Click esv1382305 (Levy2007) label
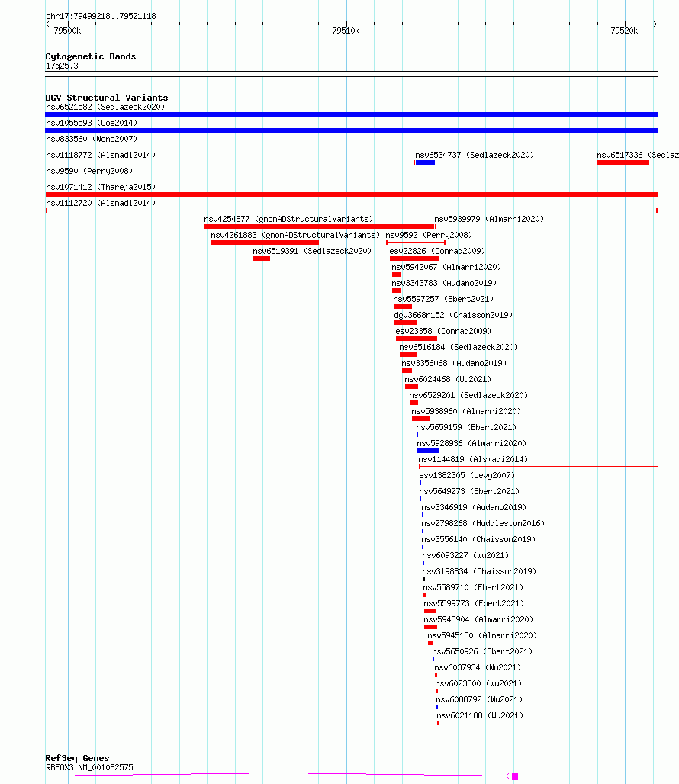The image size is (679, 784). coord(467,474)
